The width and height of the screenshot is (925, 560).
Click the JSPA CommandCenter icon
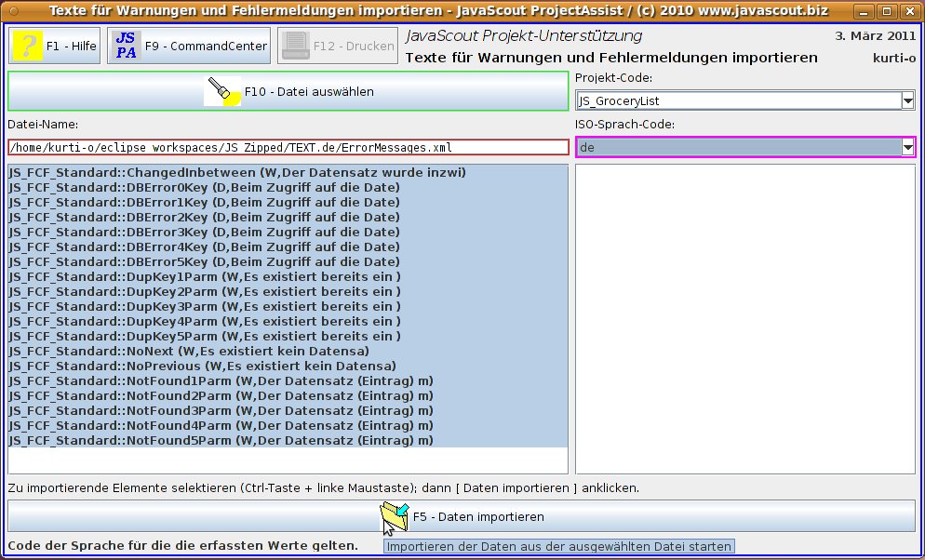[126, 46]
